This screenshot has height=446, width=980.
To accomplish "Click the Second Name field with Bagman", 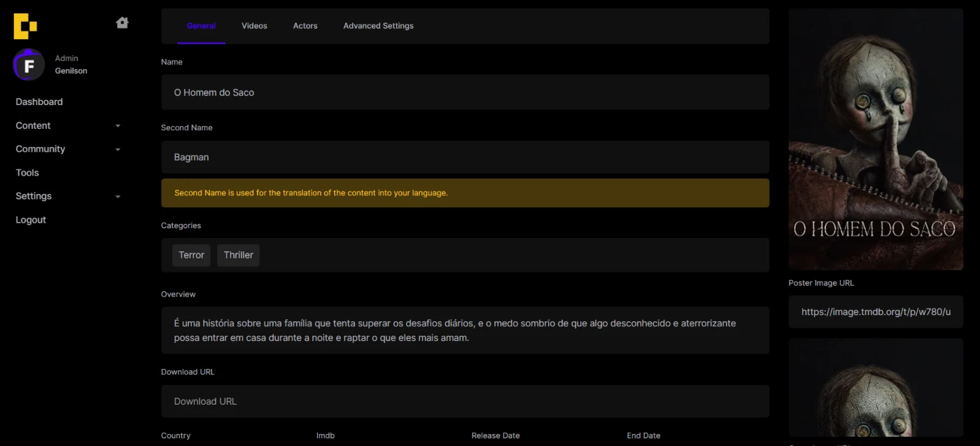I will (x=465, y=157).
